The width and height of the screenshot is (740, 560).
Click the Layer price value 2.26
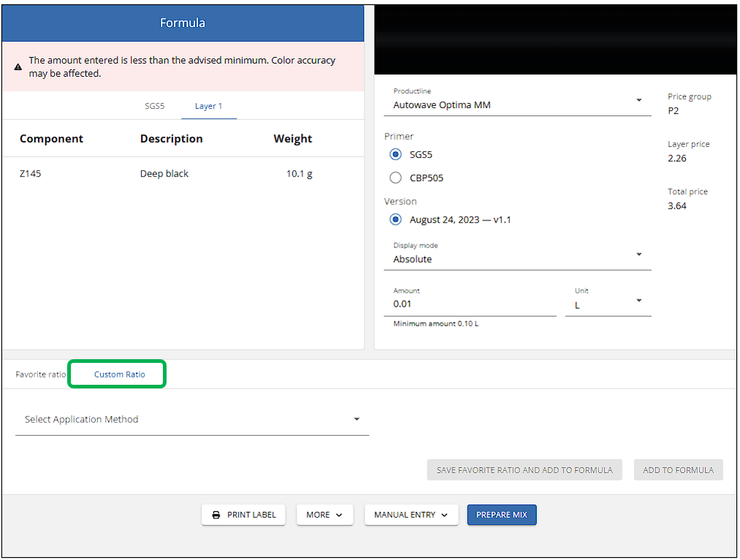[x=676, y=158]
